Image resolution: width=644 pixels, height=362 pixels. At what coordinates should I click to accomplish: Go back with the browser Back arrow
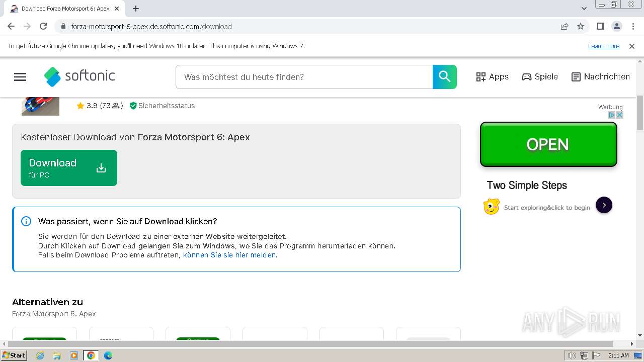(11, 26)
